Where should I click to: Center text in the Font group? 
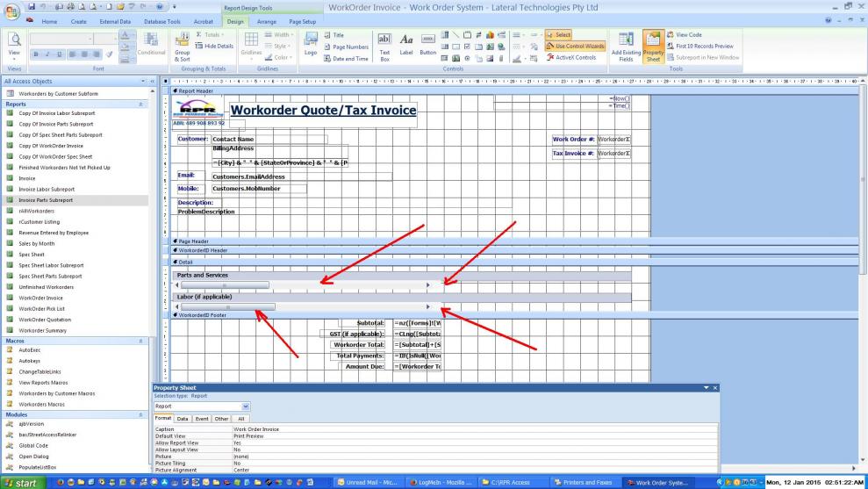[x=85, y=54]
